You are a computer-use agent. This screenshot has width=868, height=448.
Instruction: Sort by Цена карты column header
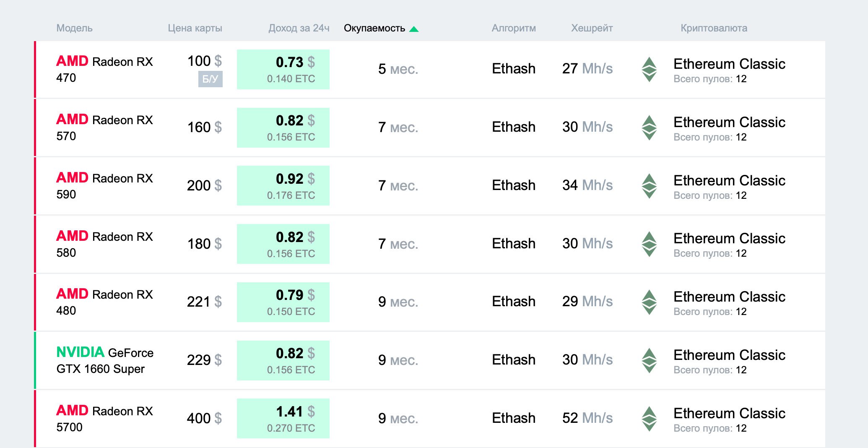pyautogui.click(x=195, y=28)
